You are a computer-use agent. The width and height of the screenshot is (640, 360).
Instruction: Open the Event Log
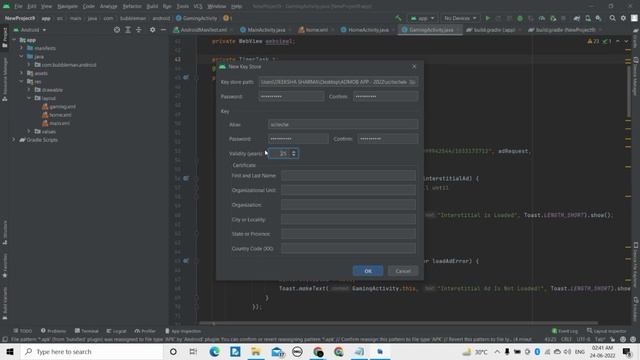(x=565, y=331)
